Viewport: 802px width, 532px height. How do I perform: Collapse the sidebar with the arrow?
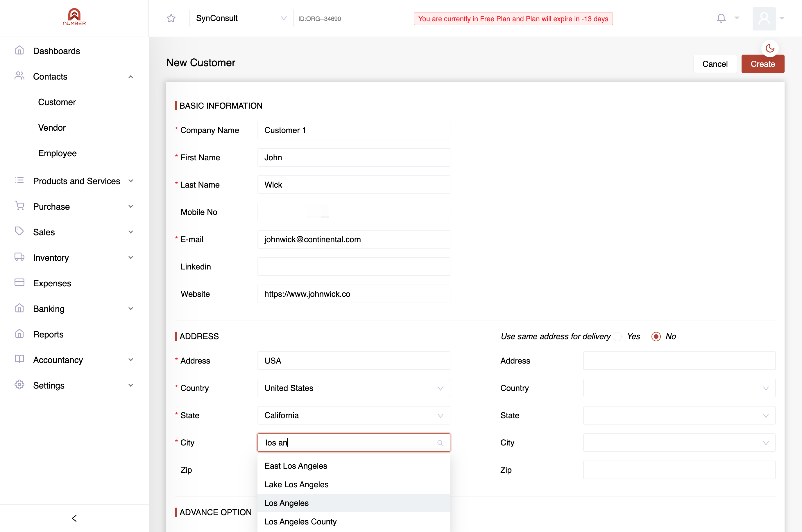tap(74, 518)
